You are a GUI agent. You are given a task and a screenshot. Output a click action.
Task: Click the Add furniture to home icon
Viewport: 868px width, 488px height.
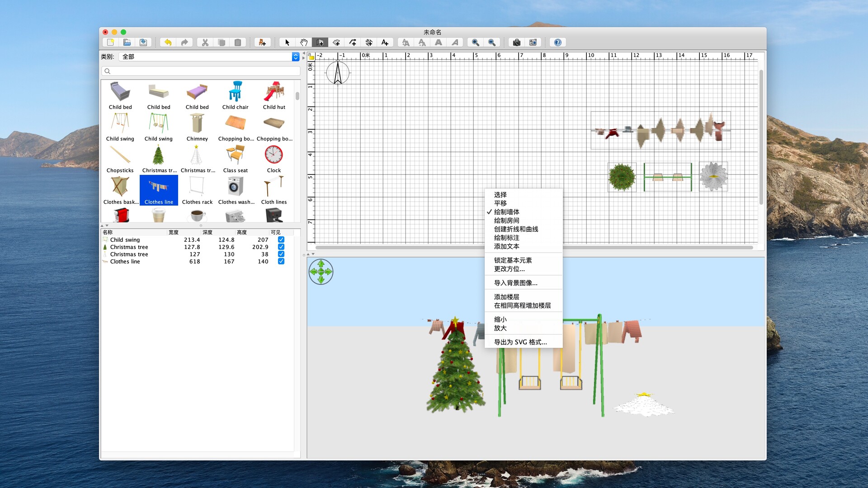click(261, 42)
